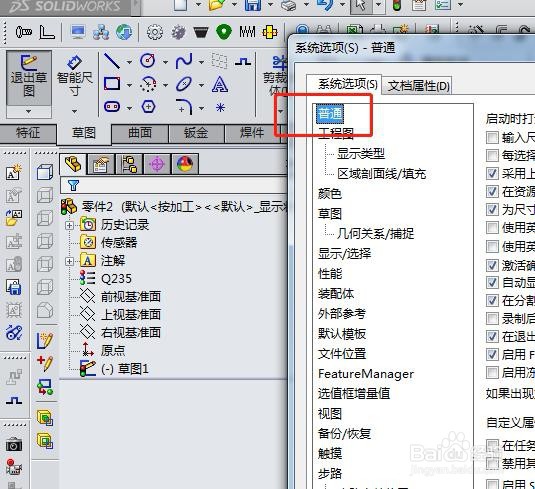This screenshot has height=489, width=535.
Task: Open the DisplayManager color ball tab
Action: pyautogui.click(x=185, y=164)
